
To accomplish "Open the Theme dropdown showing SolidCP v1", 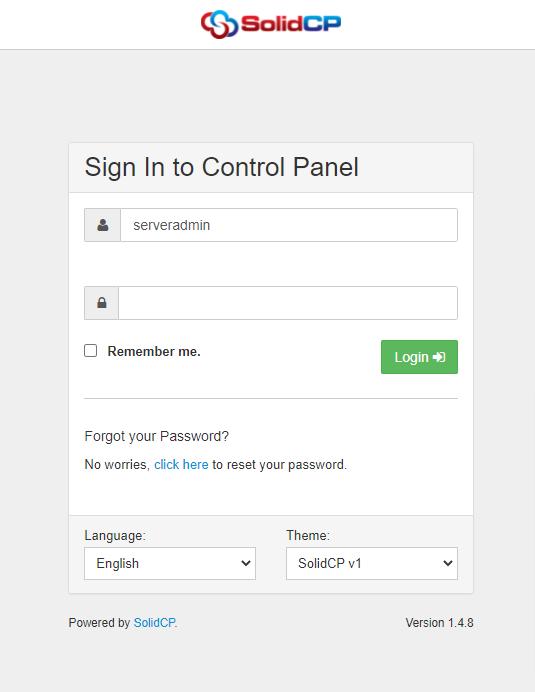I will (372, 564).
